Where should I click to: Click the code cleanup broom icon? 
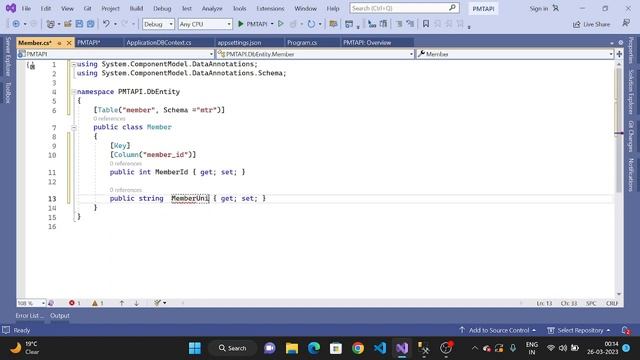[x=158, y=303]
